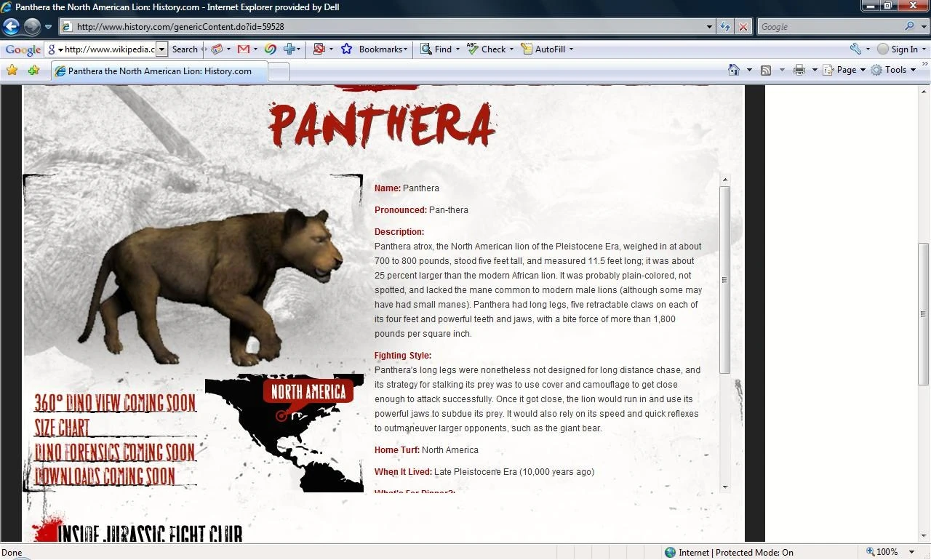Open the Page menu
Viewport: 931px width, 560px height.
tap(844, 70)
